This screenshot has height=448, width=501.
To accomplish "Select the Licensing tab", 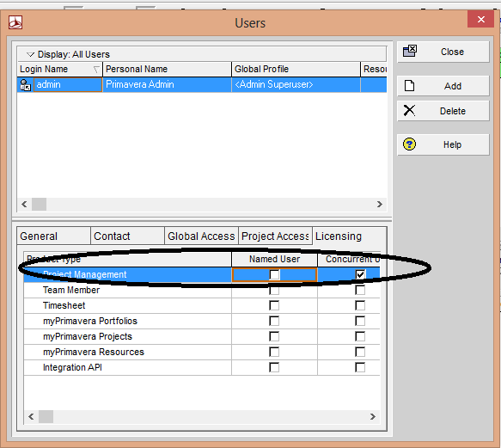I will pos(349,236).
